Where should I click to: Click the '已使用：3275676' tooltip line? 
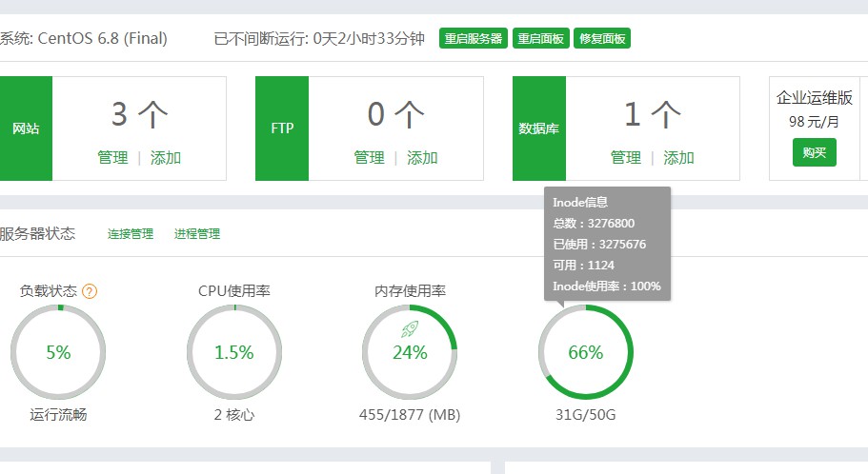click(599, 245)
